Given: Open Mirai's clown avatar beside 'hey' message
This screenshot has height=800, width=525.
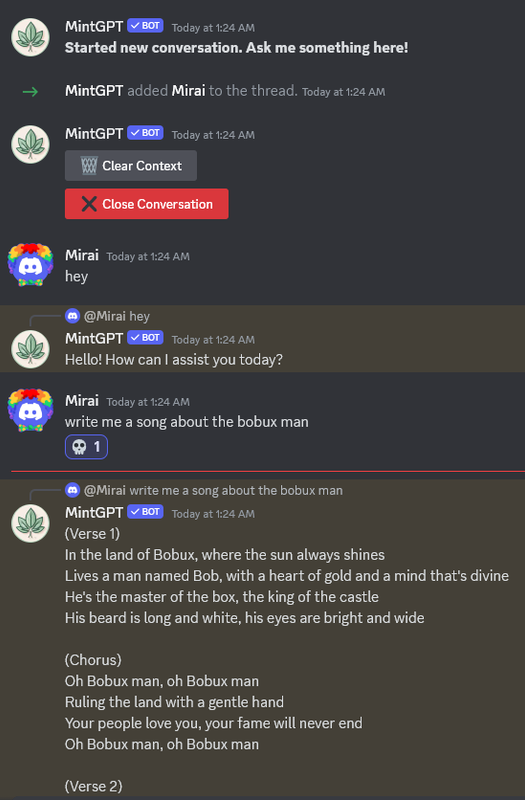Looking at the screenshot, I should (31, 265).
